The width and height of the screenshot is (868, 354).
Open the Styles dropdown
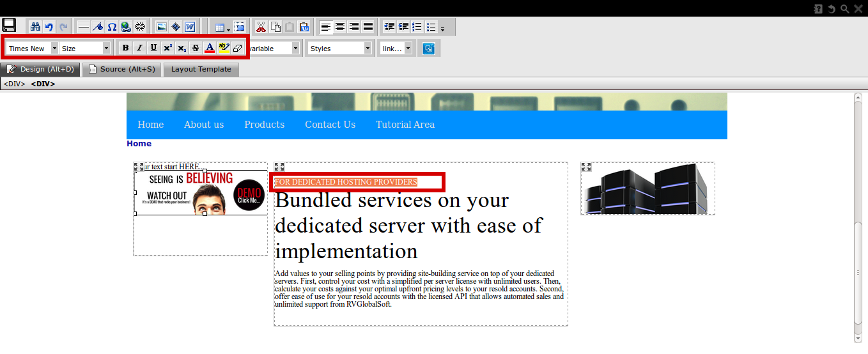[x=340, y=48]
